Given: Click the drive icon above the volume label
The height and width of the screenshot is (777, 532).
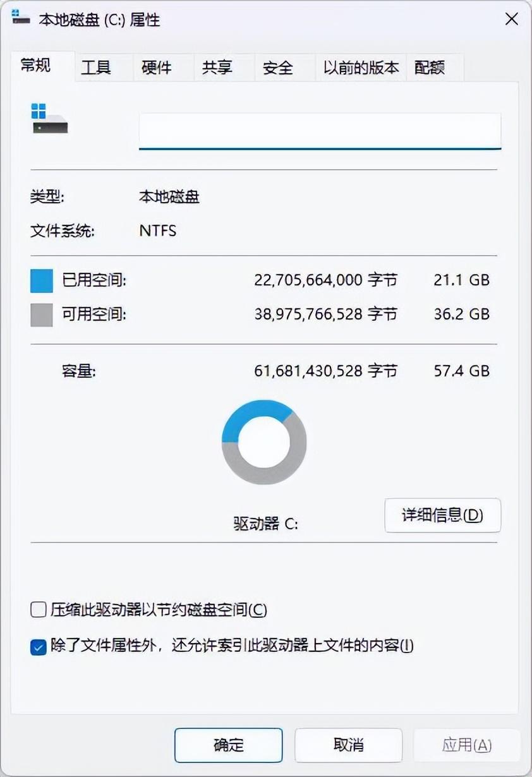Looking at the screenshot, I should click(51, 120).
